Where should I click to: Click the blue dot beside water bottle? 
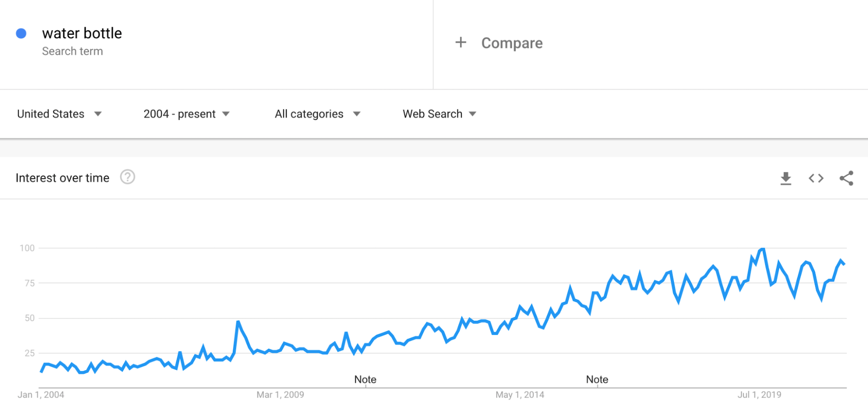(21, 33)
